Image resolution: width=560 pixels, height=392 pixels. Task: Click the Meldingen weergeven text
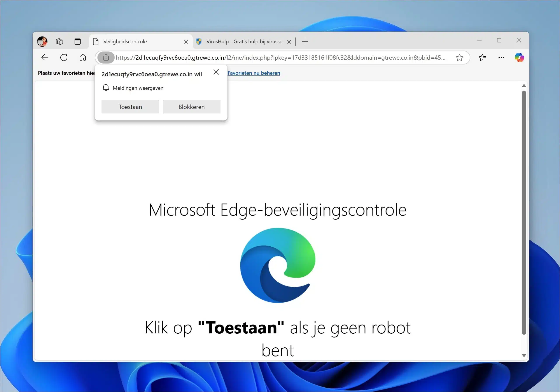coord(138,88)
